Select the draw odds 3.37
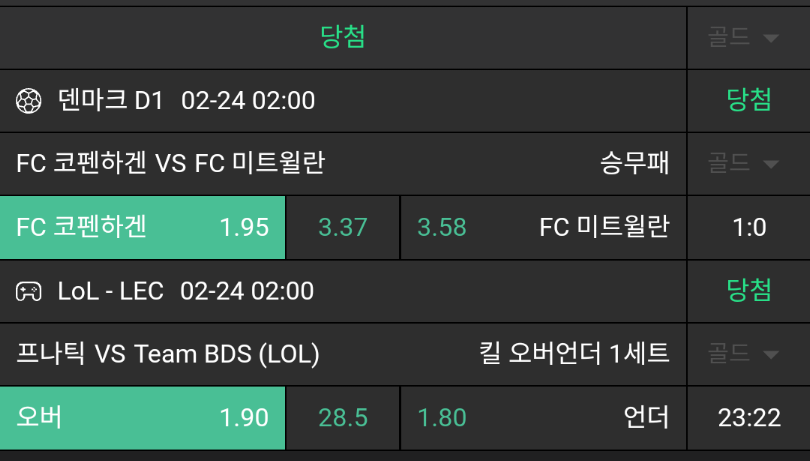810x461 pixels. (343, 227)
